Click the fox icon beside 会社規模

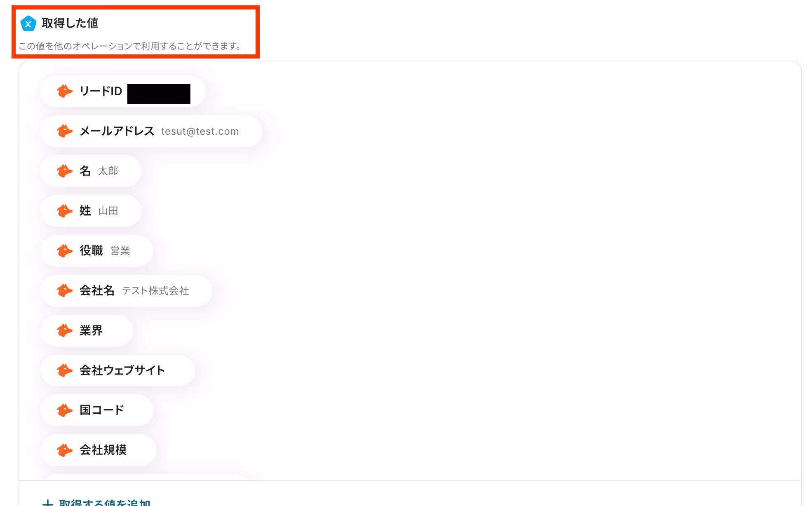click(x=65, y=450)
